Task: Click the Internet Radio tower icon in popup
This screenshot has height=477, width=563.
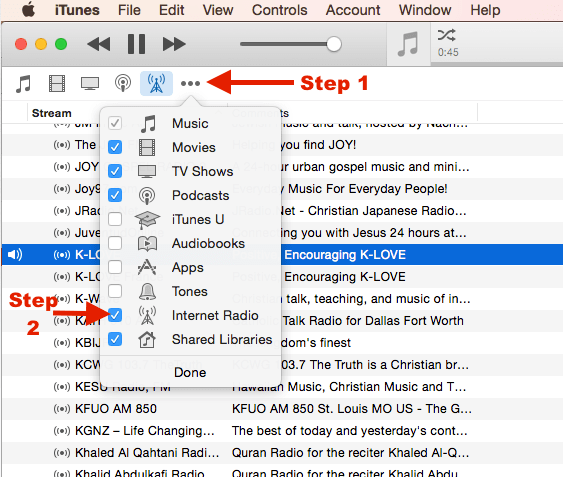Action: pos(147,315)
